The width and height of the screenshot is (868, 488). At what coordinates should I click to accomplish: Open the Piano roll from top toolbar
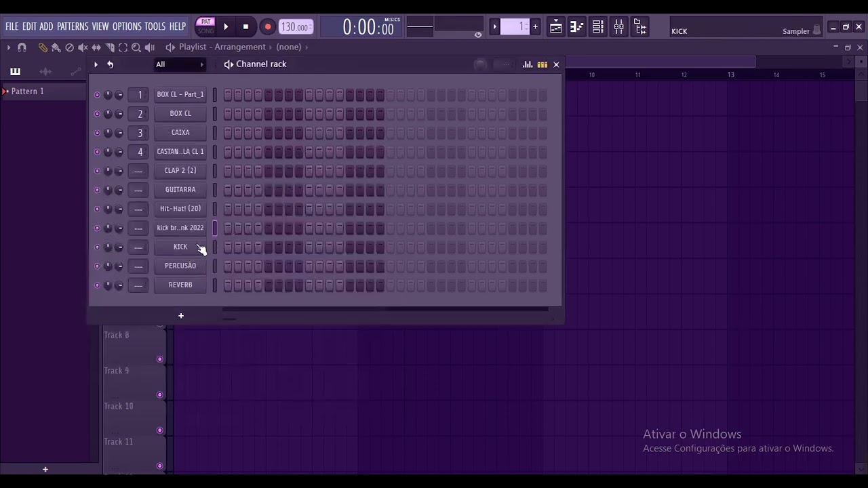(576, 27)
